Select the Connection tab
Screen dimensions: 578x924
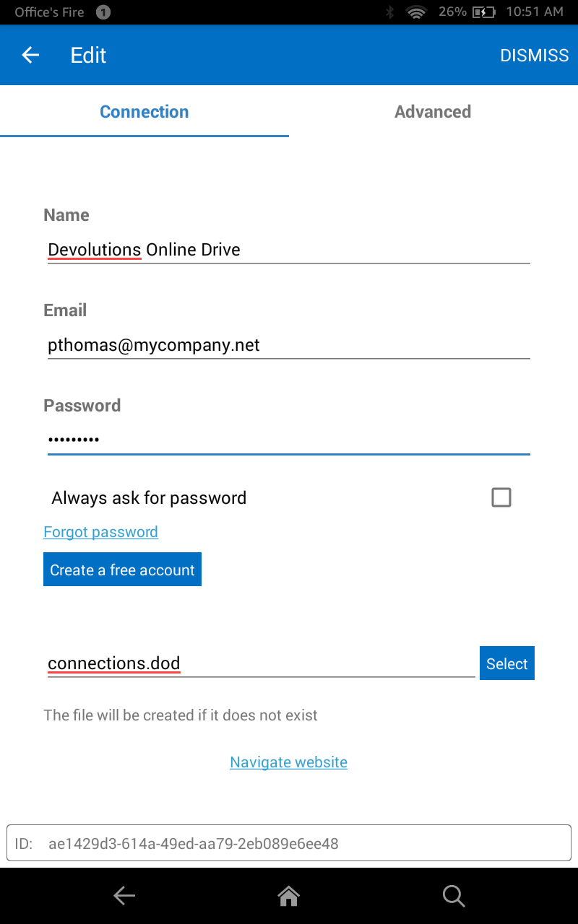click(x=144, y=112)
